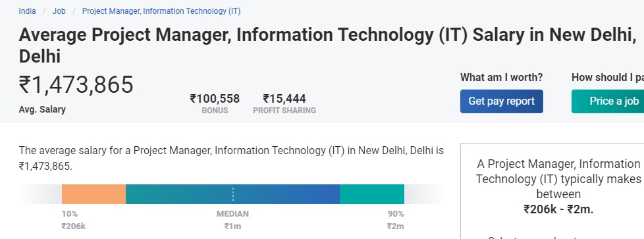Screen dimensions: 644x239
Task: Select the orange 10% segment of salary bar
Action: 94,194
